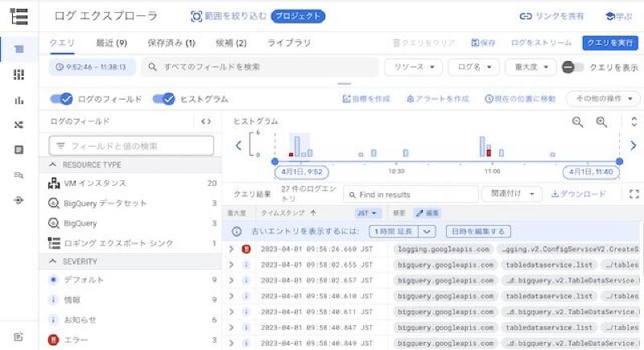644x350 pixels.
Task: Focus the フィールドと値の検索 filter box
Action: 131,146
